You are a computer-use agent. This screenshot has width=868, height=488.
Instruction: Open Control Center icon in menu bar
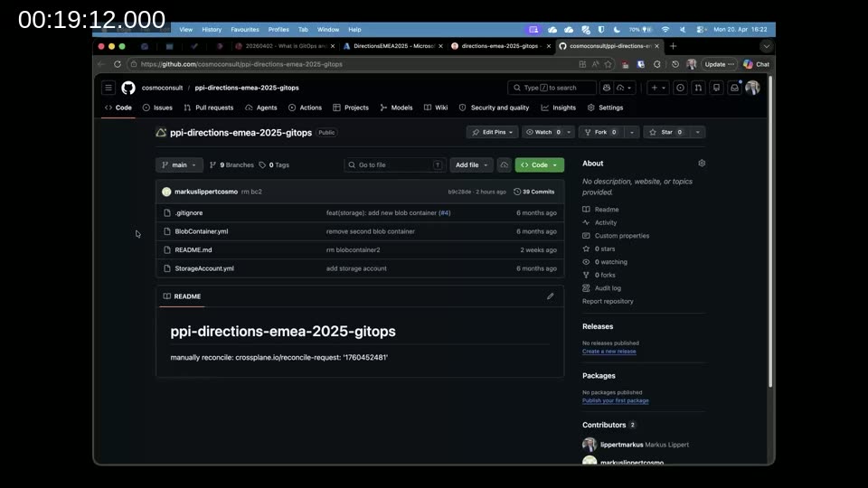coord(701,29)
